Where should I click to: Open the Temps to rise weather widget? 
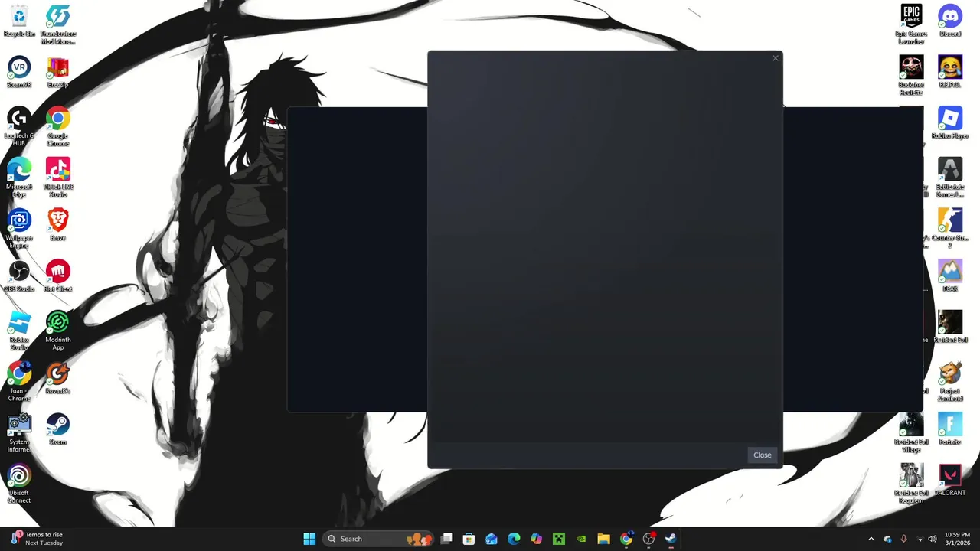click(x=38, y=539)
